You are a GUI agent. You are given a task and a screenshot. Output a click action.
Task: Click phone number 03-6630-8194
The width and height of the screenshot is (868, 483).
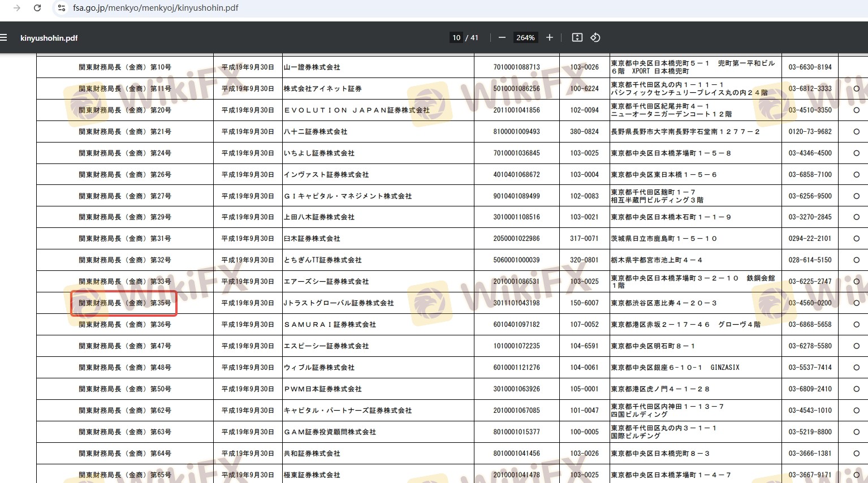click(810, 67)
